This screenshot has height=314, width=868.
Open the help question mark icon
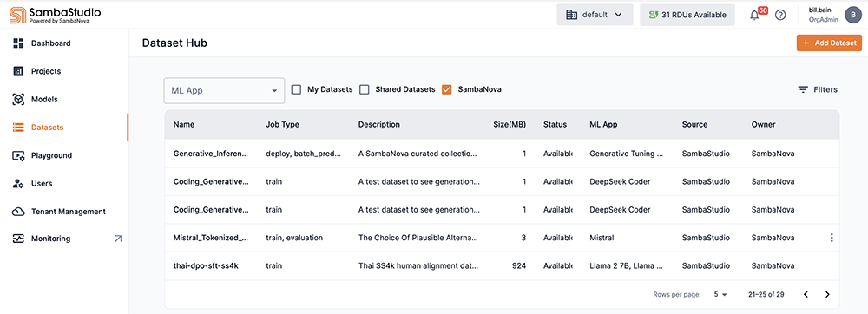780,15
